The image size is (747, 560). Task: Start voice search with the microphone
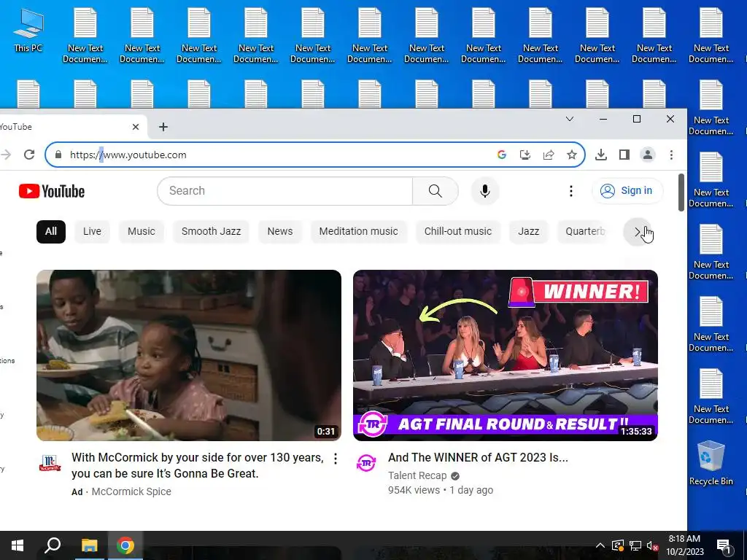pyautogui.click(x=485, y=191)
